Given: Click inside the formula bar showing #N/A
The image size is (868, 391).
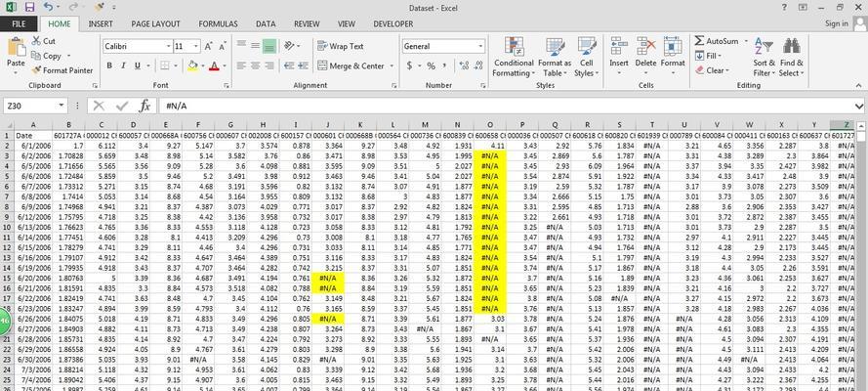Looking at the screenshot, I should pos(505,106).
